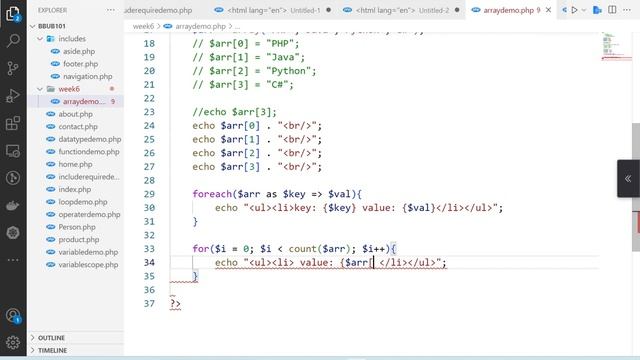The image size is (640, 360).
Task: Open editor more actions ellipsis
Action: point(627,10)
